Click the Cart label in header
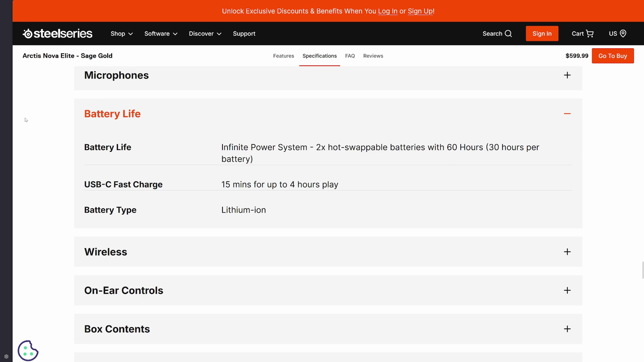This screenshot has width=644, height=362. [x=578, y=34]
